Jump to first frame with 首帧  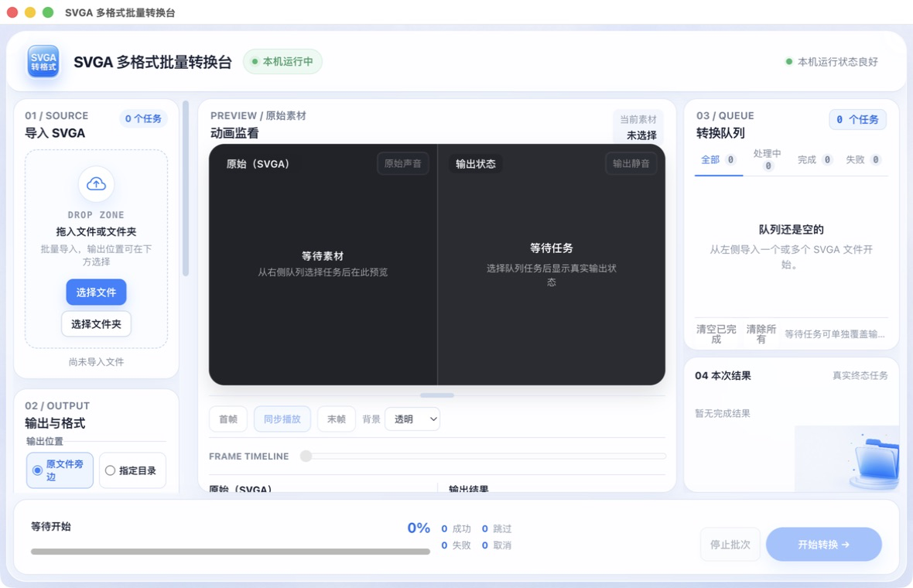coord(228,419)
